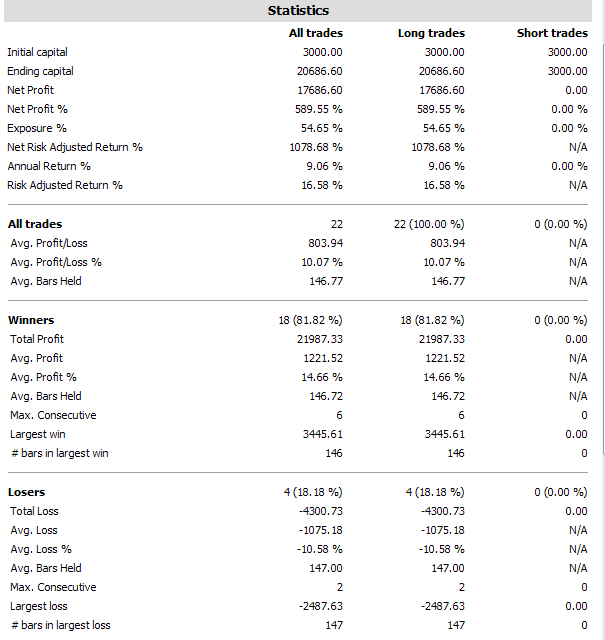
Task: Select the Net Risk Adjusted Return % label
Action: point(75,147)
